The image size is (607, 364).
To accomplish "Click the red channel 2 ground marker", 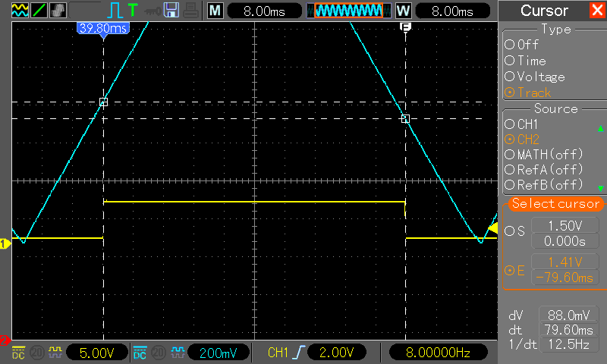I will pos(5,340).
